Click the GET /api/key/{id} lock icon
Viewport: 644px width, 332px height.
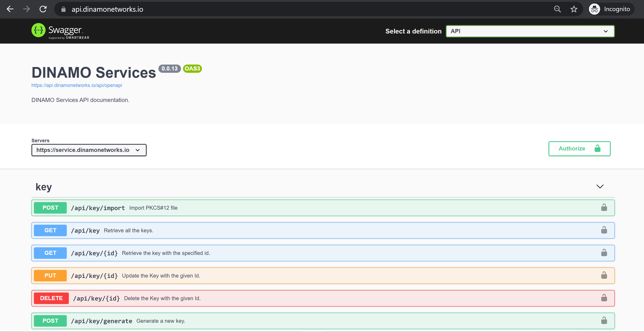pyautogui.click(x=604, y=252)
